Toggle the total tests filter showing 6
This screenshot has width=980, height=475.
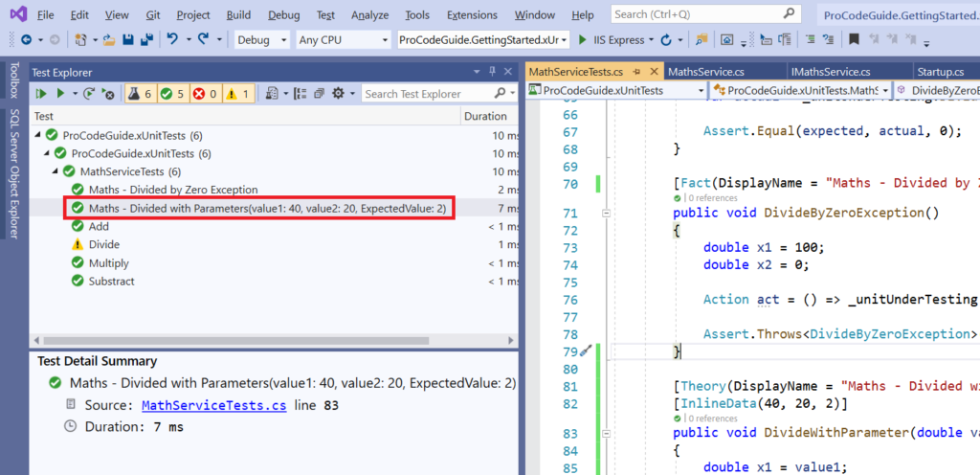[x=140, y=94]
